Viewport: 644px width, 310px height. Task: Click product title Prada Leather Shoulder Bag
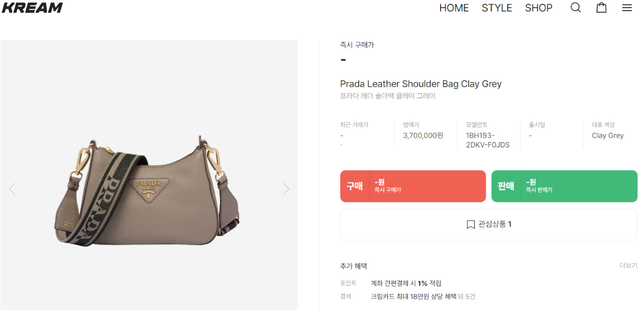[x=421, y=84]
